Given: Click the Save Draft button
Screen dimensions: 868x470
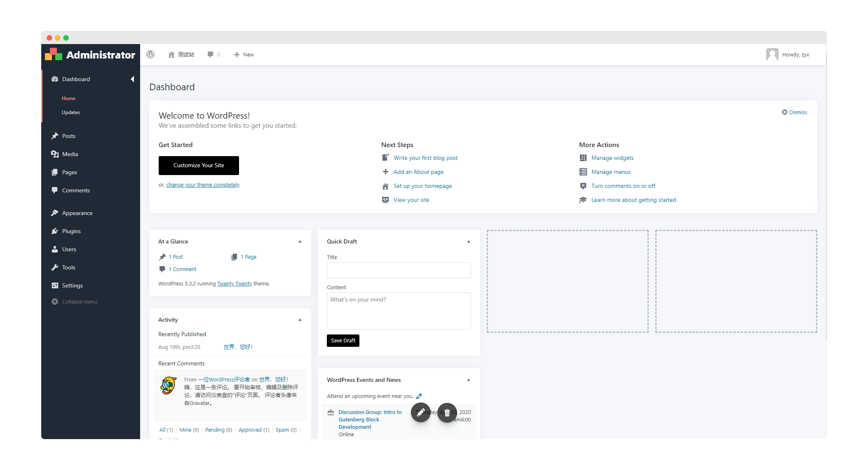Looking at the screenshot, I should pyautogui.click(x=343, y=341).
